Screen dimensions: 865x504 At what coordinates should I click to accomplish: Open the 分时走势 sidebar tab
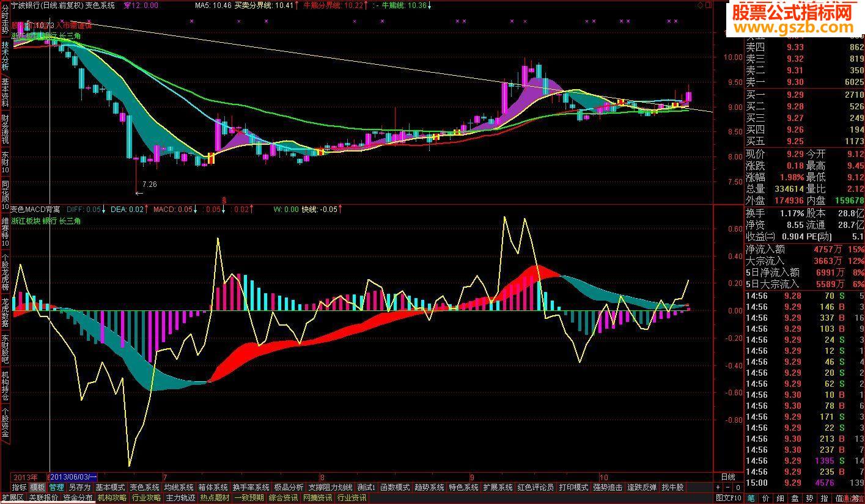[x=5, y=18]
